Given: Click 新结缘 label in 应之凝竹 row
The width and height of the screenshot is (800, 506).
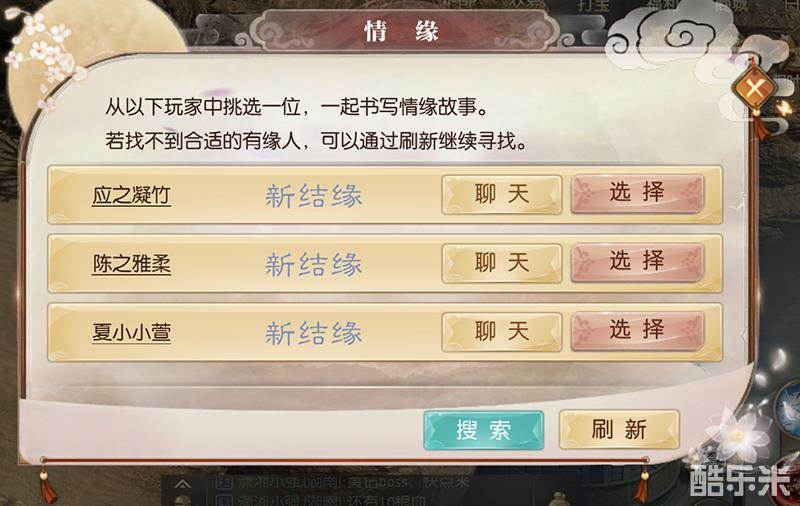Looking at the screenshot, I should coord(313,196).
